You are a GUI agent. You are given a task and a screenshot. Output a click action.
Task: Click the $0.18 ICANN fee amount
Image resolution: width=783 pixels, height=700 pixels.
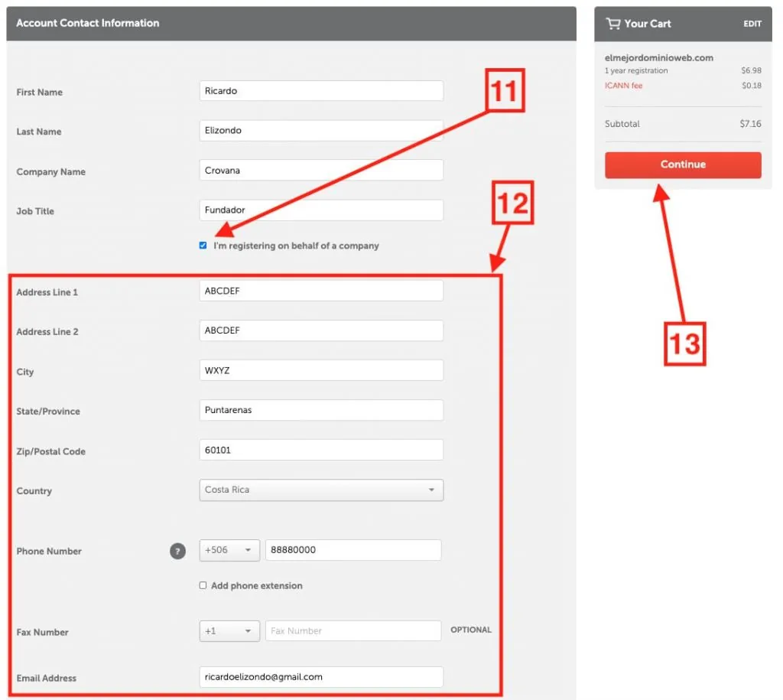(x=752, y=86)
